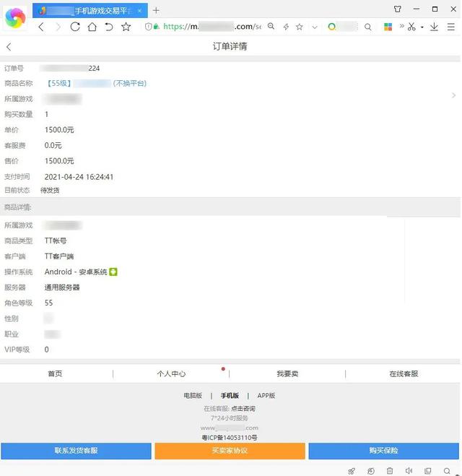Click the favorites star beside the home icon

tap(126, 27)
